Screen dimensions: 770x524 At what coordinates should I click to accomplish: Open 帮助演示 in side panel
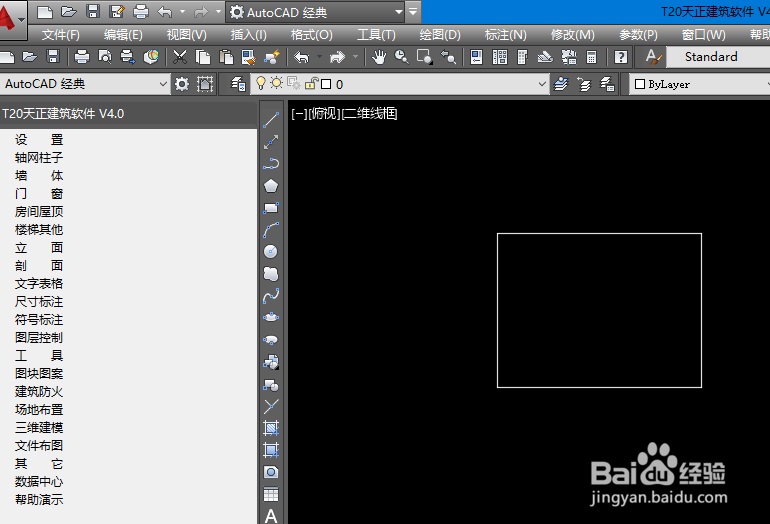pos(39,499)
